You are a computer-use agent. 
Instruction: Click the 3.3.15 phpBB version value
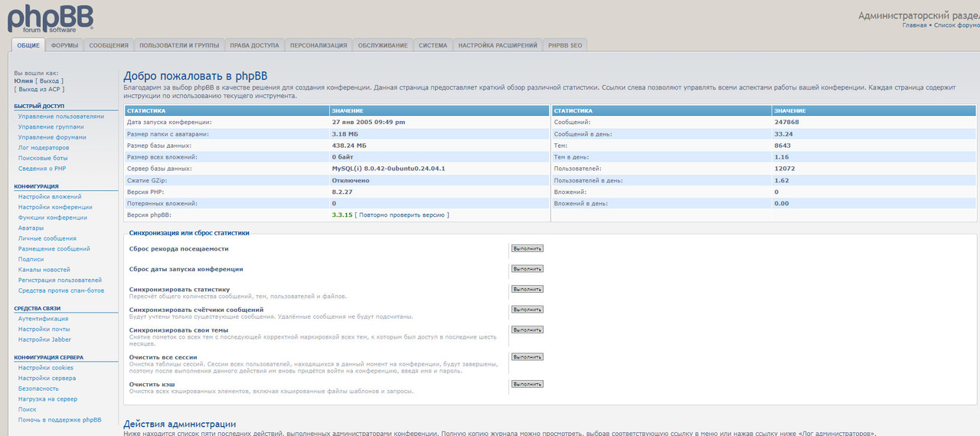341,215
